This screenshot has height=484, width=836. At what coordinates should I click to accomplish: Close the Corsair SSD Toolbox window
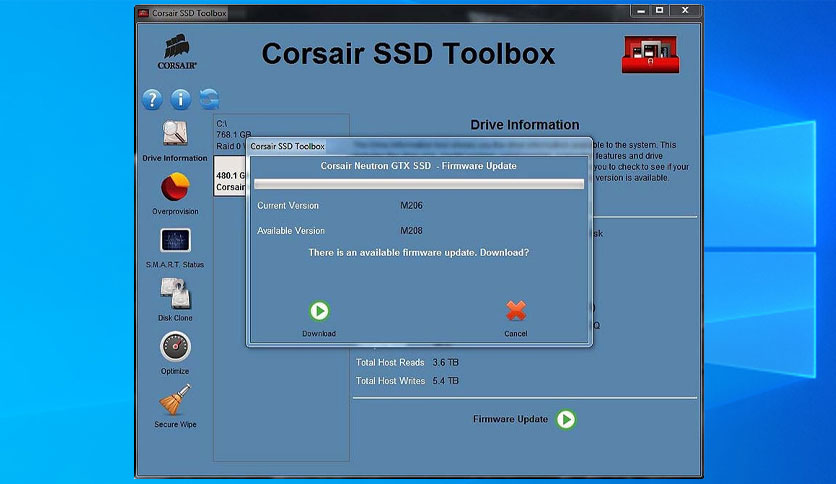click(x=685, y=11)
